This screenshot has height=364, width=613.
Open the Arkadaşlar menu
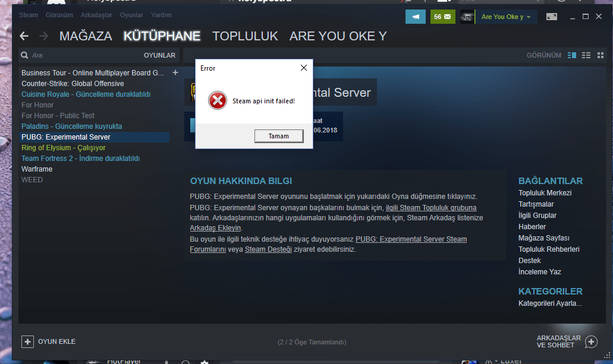click(96, 15)
